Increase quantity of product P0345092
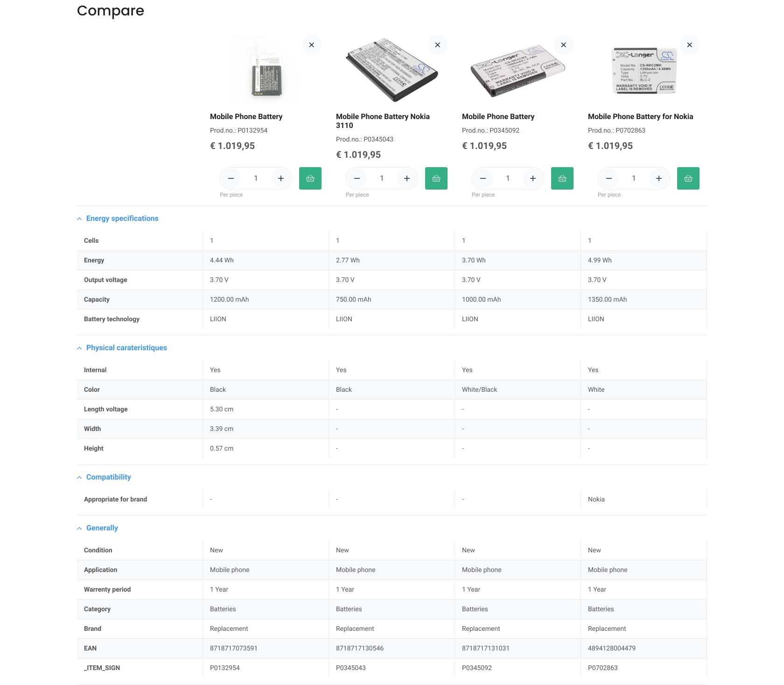Image resolution: width=784 pixels, height=685 pixels. (533, 178)
